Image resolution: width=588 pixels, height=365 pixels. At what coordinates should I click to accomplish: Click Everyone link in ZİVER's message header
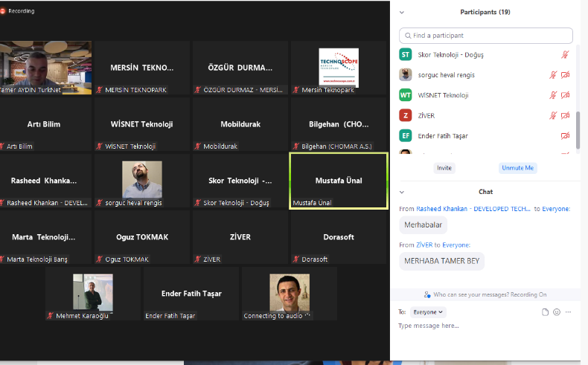point(456,245)
